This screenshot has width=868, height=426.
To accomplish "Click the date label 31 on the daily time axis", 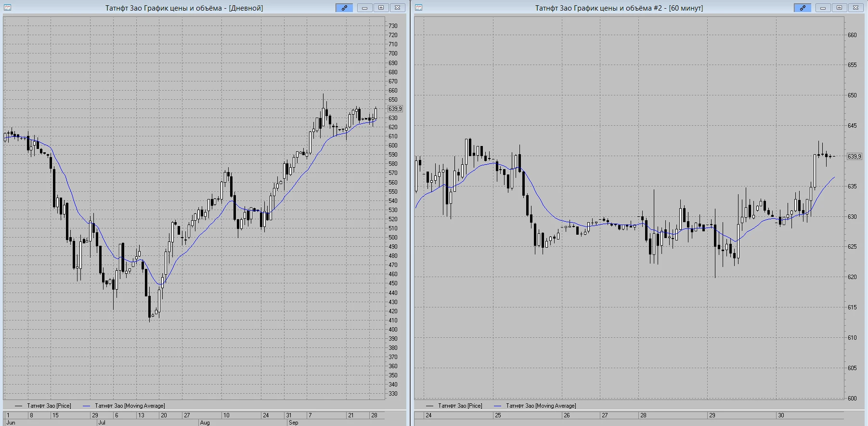I will [x=289, y=415].
